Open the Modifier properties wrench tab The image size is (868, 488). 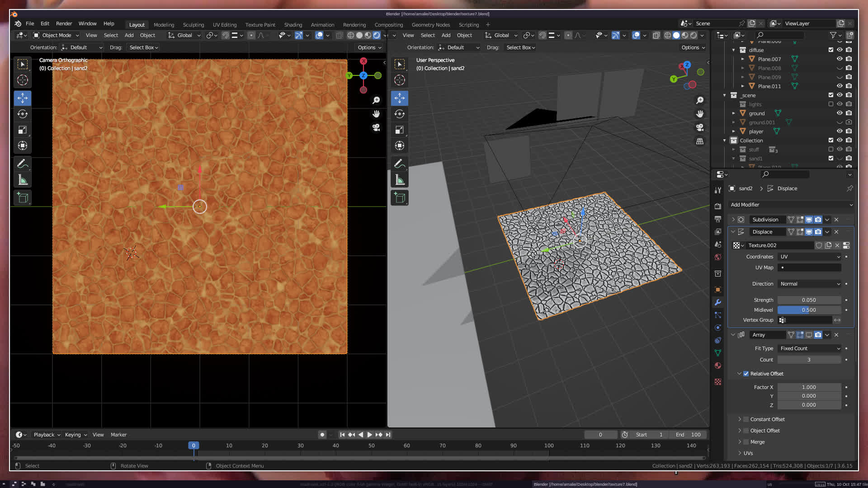point(718,302)
